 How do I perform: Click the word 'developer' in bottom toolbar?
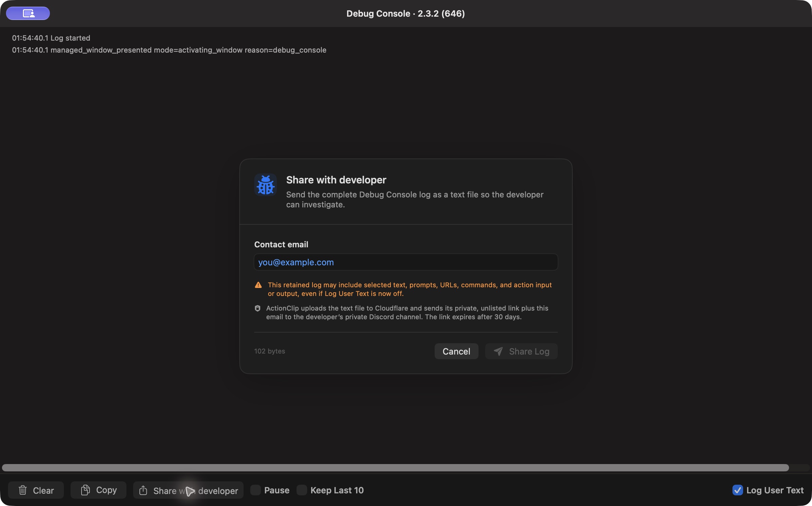point(218,491)
